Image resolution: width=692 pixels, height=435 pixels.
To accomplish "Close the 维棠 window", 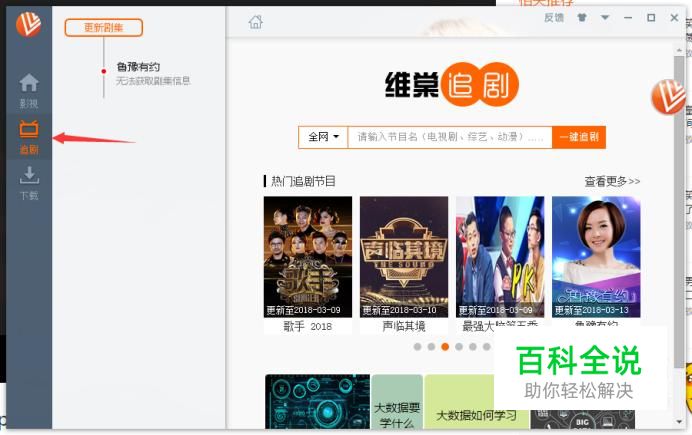I will pyautogui.click(x=674, y=18).
